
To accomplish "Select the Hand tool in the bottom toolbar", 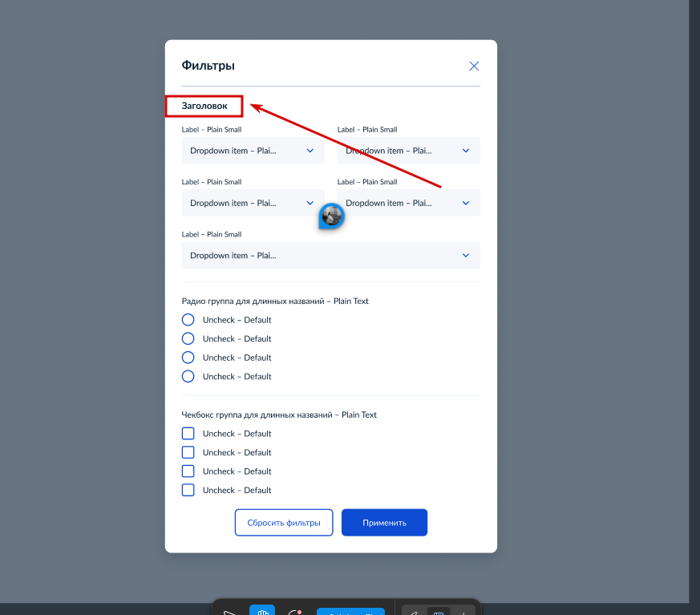I will click(x=262, y=610).
